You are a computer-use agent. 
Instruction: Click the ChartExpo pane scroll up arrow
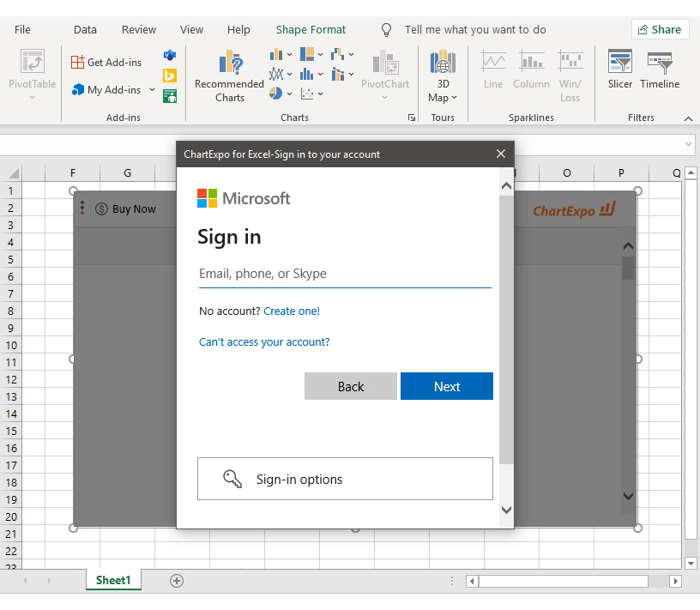628,246
